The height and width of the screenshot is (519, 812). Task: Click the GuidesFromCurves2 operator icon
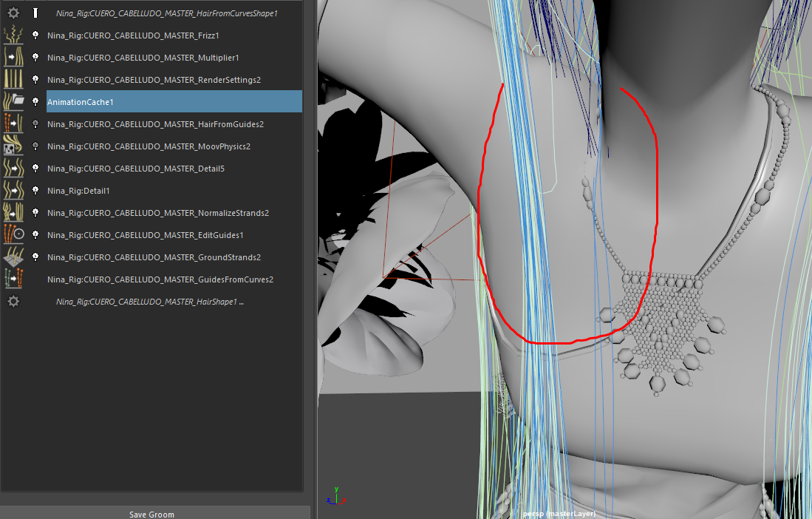click(14, 279)
